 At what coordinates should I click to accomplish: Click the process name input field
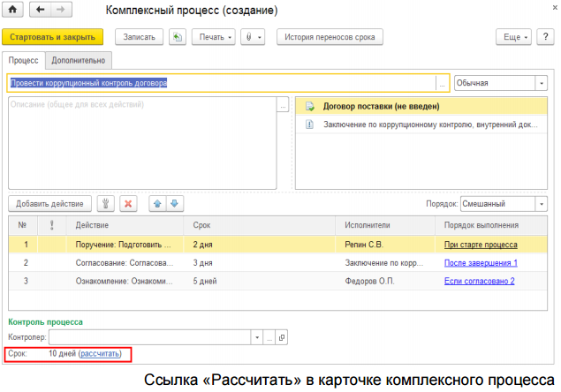(222, 83)
